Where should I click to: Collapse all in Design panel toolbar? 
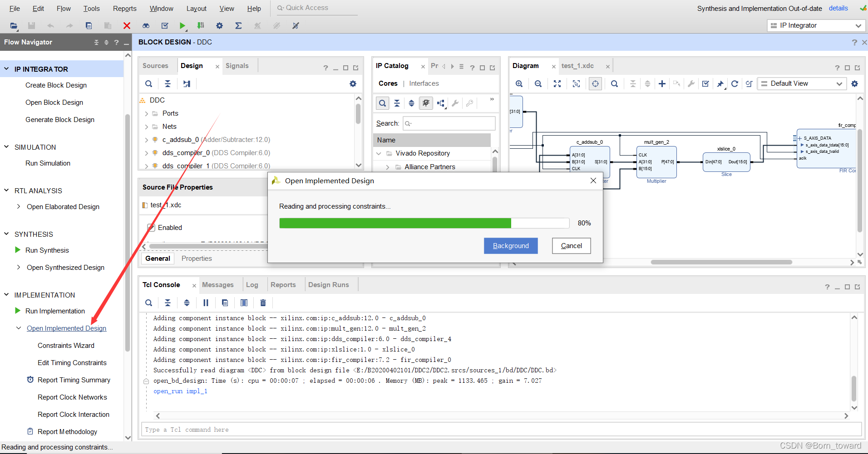point(168,84)
